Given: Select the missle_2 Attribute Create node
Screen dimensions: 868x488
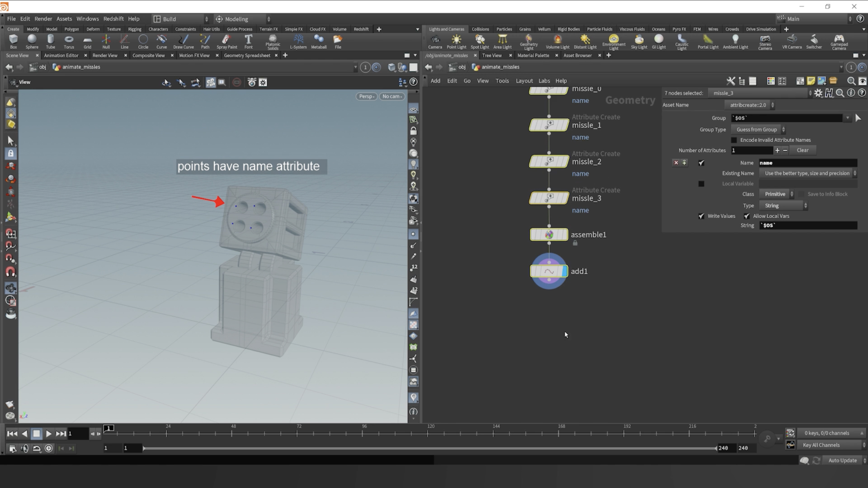Looking at the screenshot, I should click(549, 161).
